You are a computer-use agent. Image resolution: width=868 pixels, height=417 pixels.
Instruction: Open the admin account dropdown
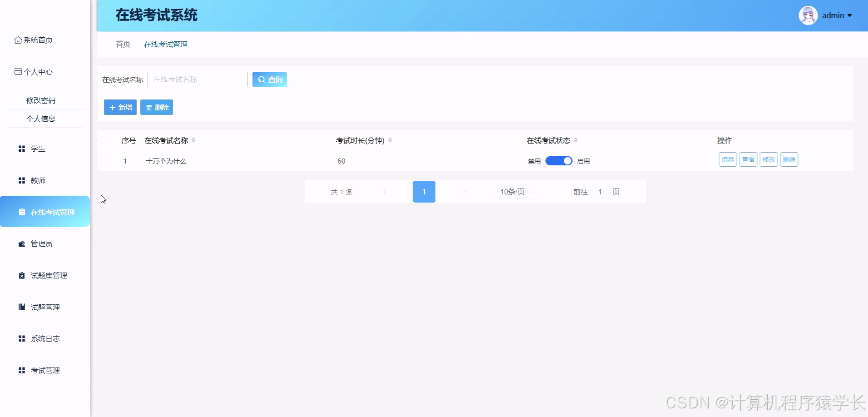[833, 15]
